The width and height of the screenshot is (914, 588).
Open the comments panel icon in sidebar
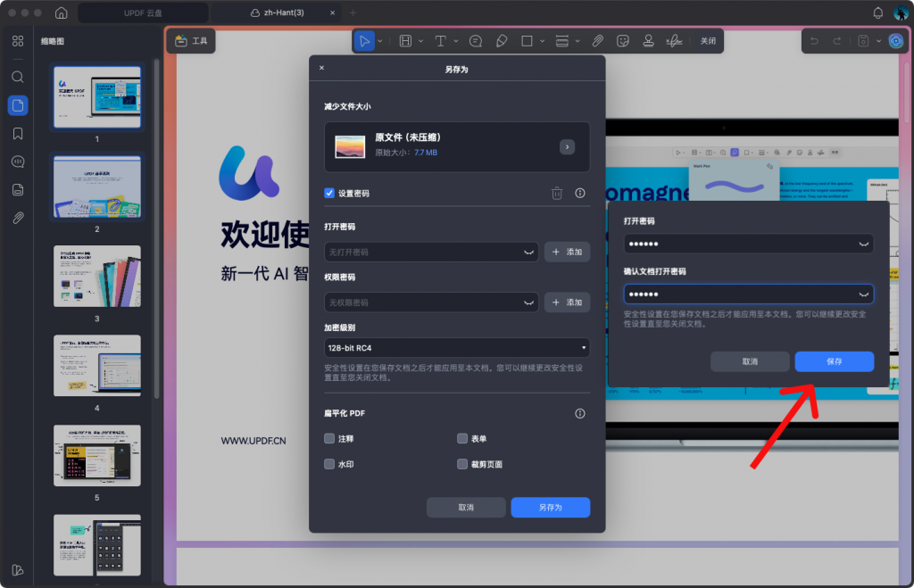click(18, 161)
